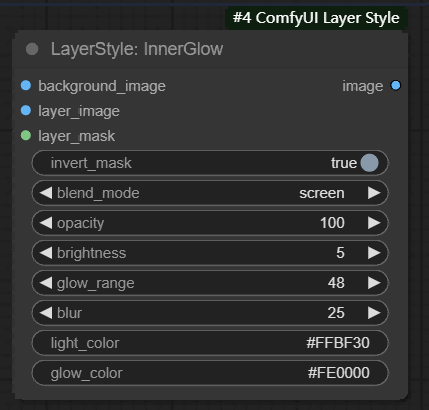Click the glow_color #FE0000 field
Screen dimensions: 429x410
(210, 373)
